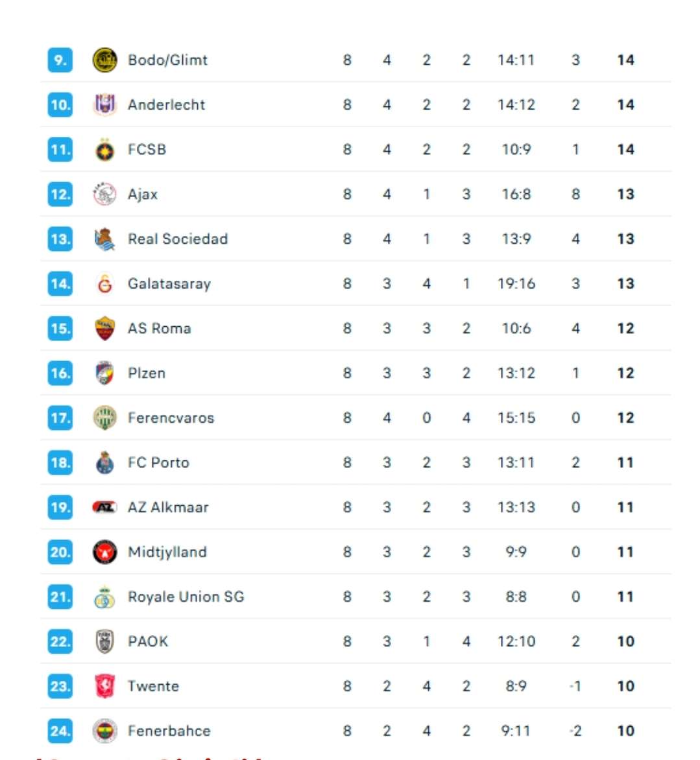The height and width of the screenshot is (760, 700).
Task: Click the Ajax club crest
Action: pos(104,195)
